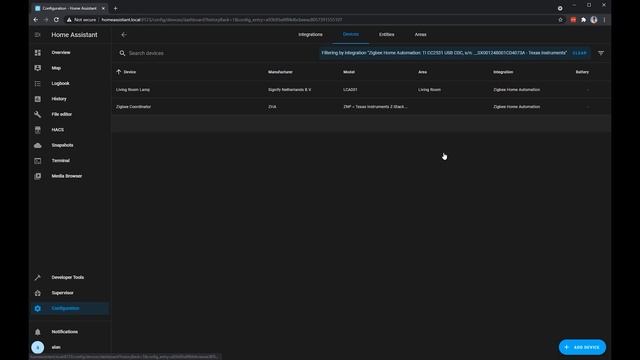Switch to the Entities tab
This screenshot has height=360, width=640.
click(x=387, y=35)
